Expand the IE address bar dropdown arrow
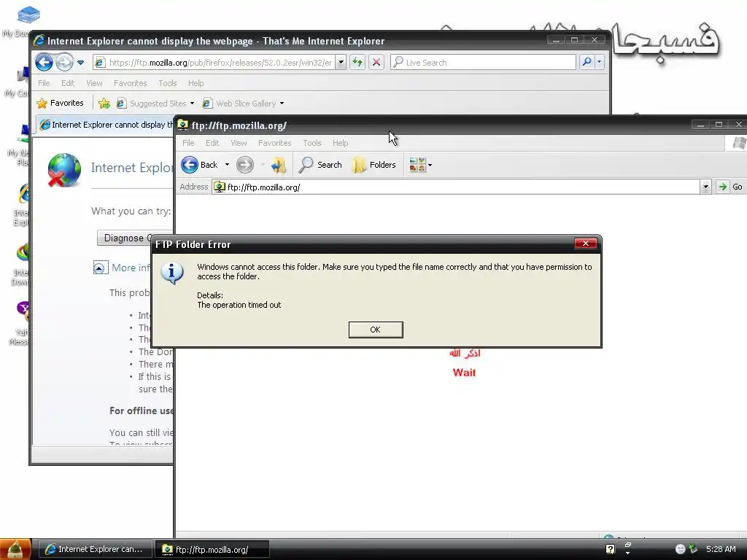747x560 pixels. 341,63
